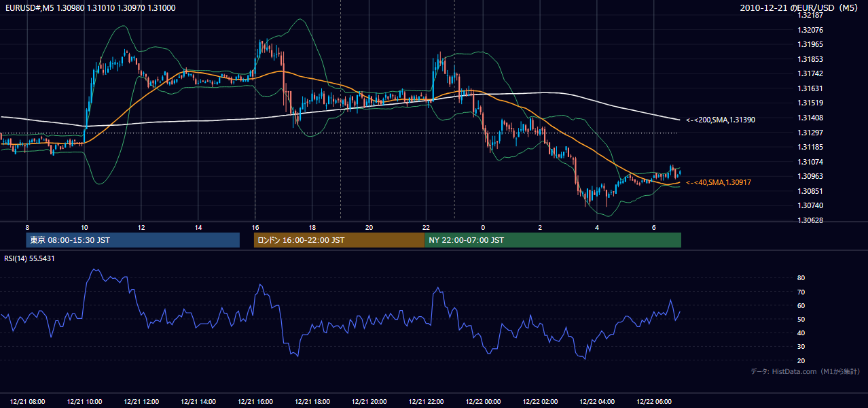This screenshot has height=408, width=868.
Task: Click price axis label 1.32076
Action: (x=810, y=30)
